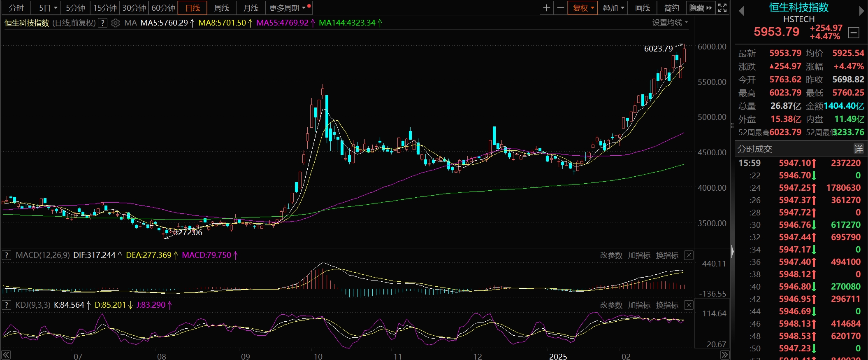868x360 pixels.
Task: Close the KDJ indicator panel
Action: (689, 305)
